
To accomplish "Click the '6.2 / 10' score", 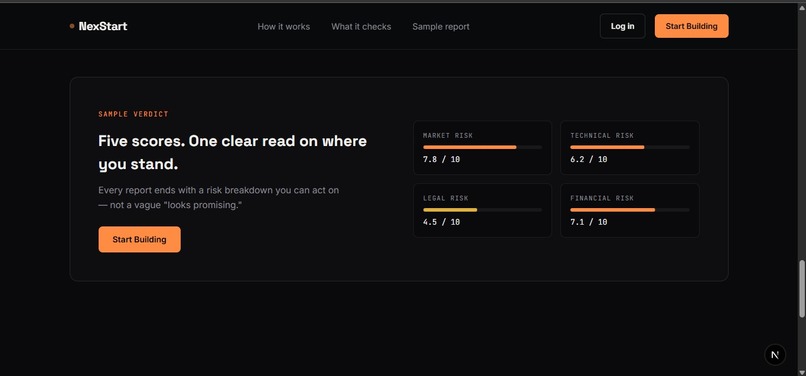I will [589, 159].
